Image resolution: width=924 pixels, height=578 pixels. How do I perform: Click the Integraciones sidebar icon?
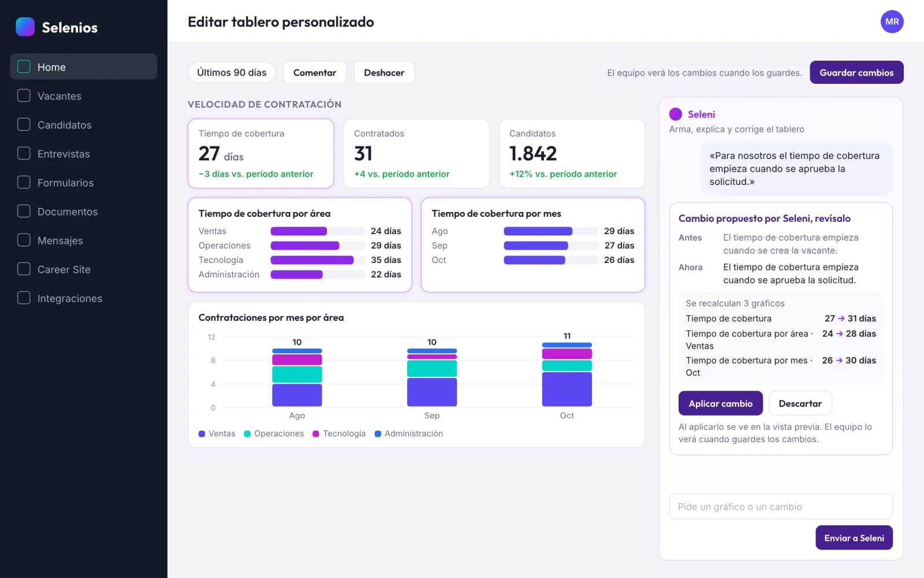[24, 298]
